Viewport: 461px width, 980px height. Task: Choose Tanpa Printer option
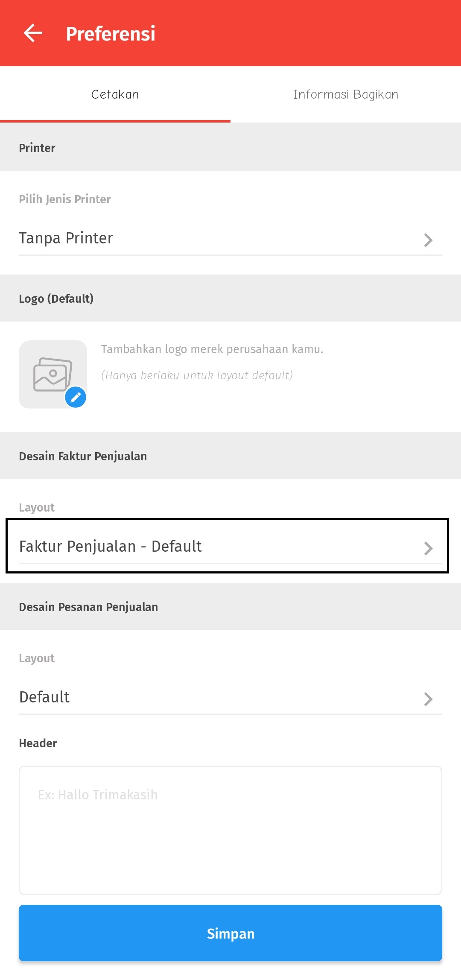pos(66,238)
